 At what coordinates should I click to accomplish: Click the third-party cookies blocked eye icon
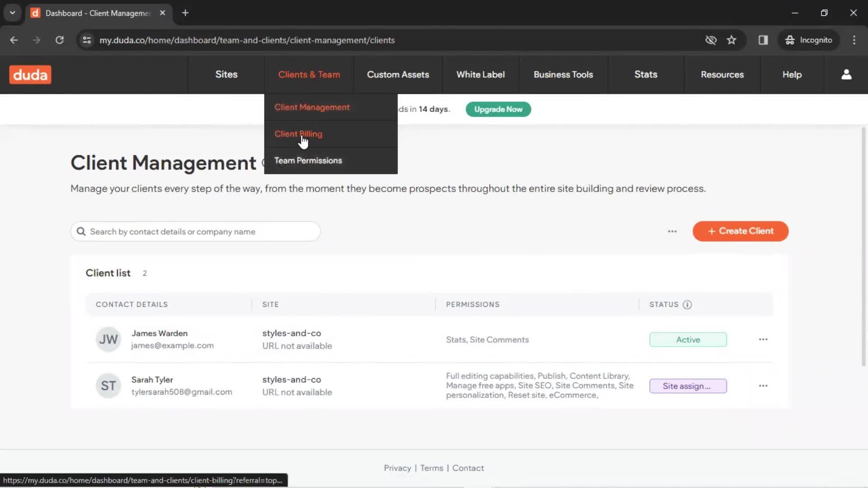point(711,40)
